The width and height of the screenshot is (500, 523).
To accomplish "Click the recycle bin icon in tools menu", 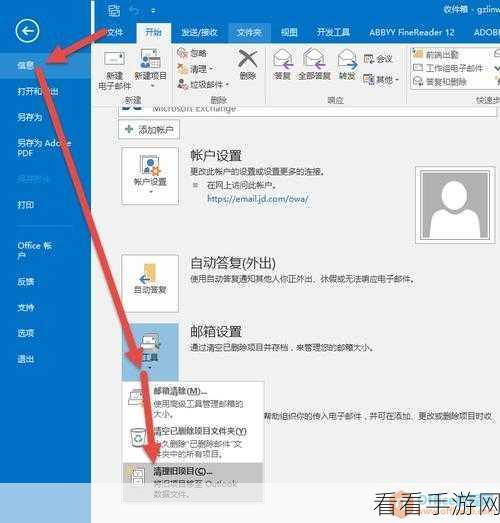I will [x=138, y=437].
